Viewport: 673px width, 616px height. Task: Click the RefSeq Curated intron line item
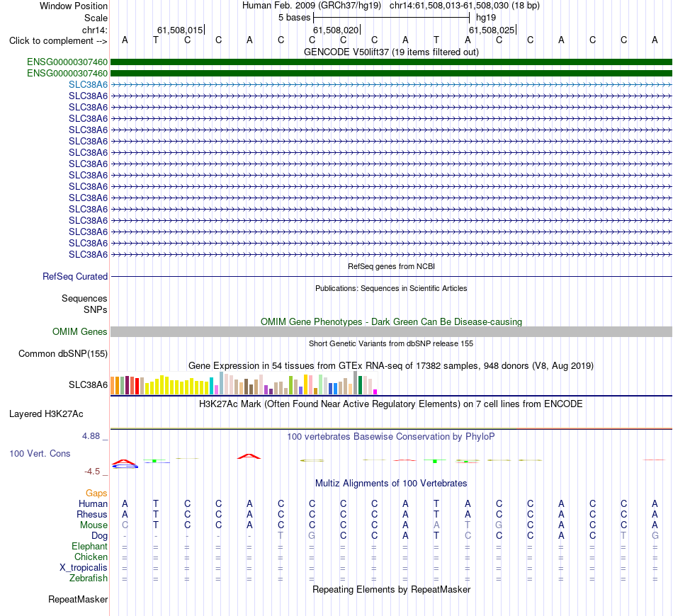pyautogui.click(x=391, y=277)
